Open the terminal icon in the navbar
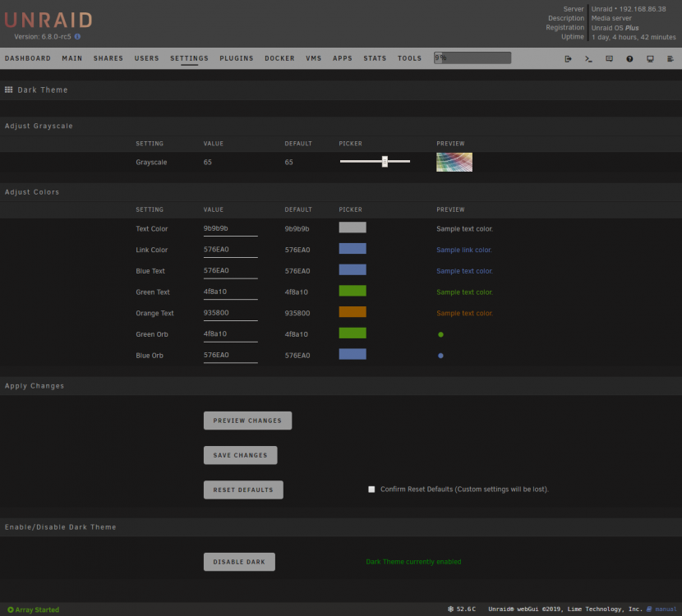This screenshot has width=682, height=616. [x=588, y=58]
